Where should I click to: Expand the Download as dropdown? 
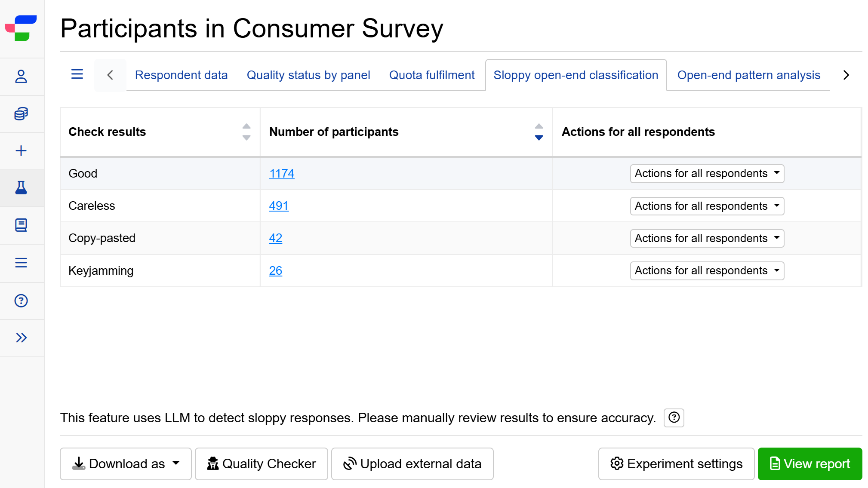click(126, 464)
